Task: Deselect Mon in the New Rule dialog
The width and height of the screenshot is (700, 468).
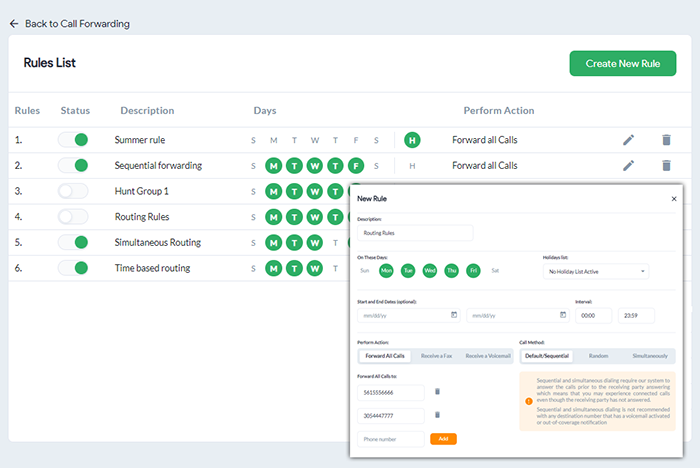Action: click(386, 271)
